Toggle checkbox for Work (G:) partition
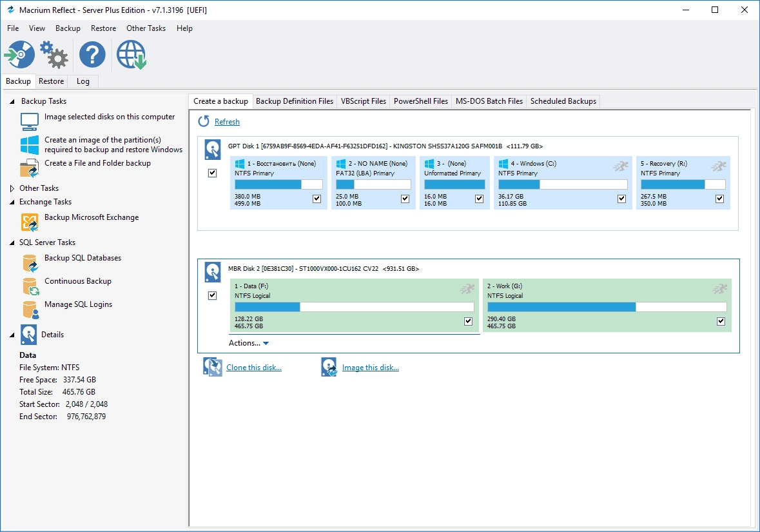Viewport: 760px width, 532px height. coord(721,321)
